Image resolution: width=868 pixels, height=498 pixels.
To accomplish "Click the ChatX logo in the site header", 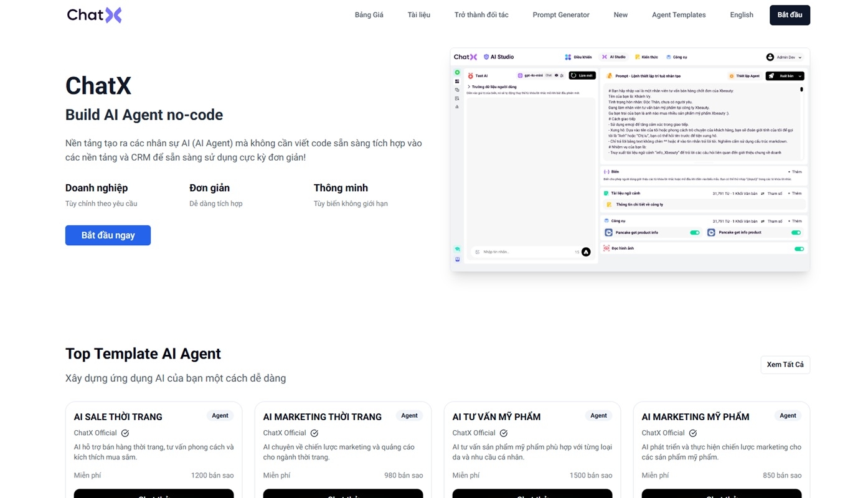I will point(94,15).
